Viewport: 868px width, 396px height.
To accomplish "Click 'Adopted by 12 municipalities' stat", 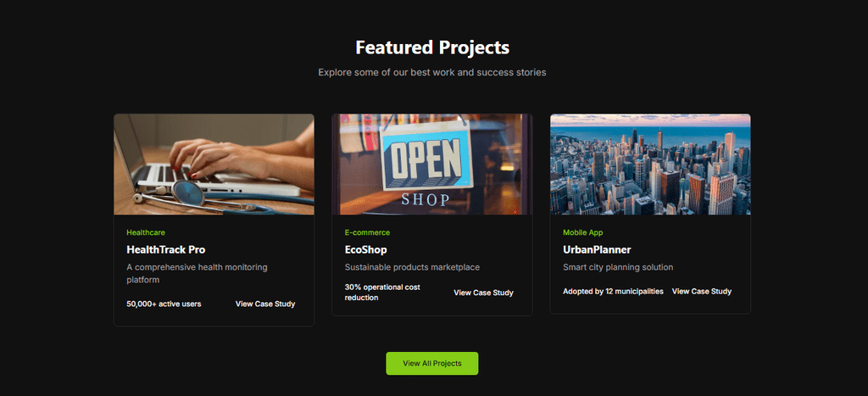I will pos(613,292).
